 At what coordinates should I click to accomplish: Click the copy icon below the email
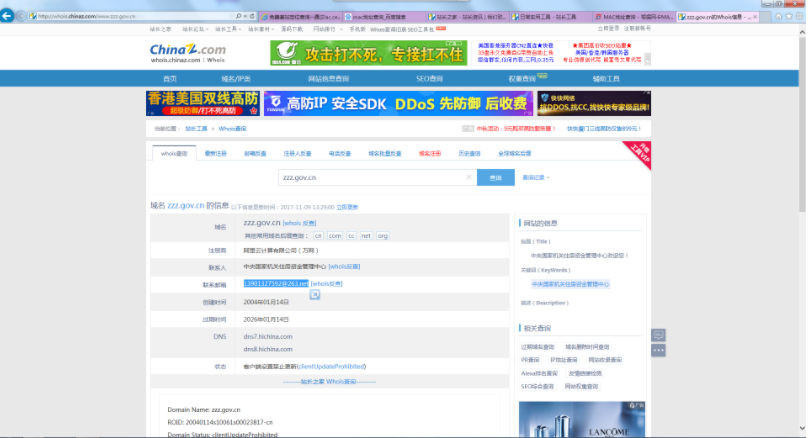[x=315, y=295]
